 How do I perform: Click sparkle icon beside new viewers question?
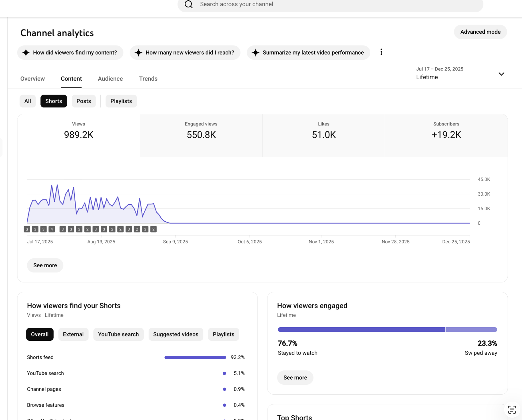(x=138, y=53)
